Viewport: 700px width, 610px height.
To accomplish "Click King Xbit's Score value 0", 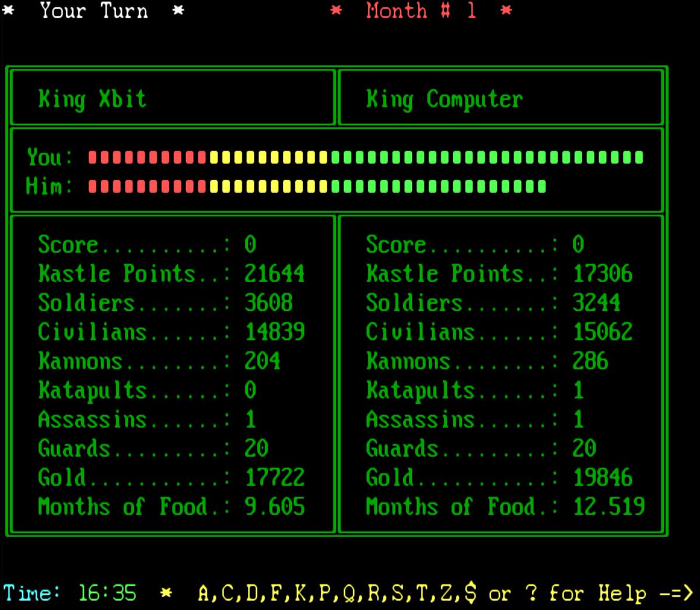I will (x=250, y=244).
